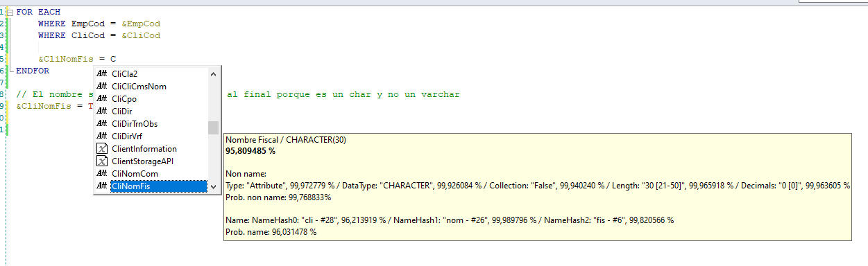Image resolution: width=868 pixels, height=266 pixels.
Task: Place cursor on the ENDFOR keyword
Action: pyautogui.click(x=33, y=71)
